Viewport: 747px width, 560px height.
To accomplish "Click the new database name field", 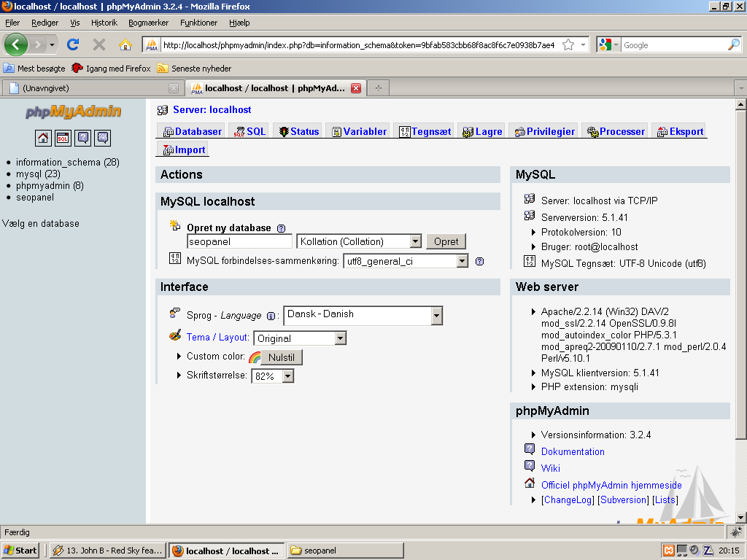I will click(239, 241).
